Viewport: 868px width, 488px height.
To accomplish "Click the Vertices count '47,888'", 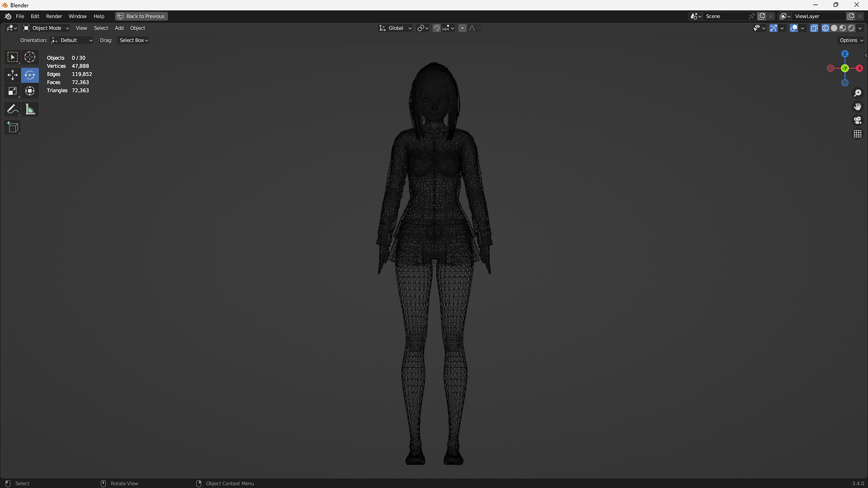I will pos(80,66).
